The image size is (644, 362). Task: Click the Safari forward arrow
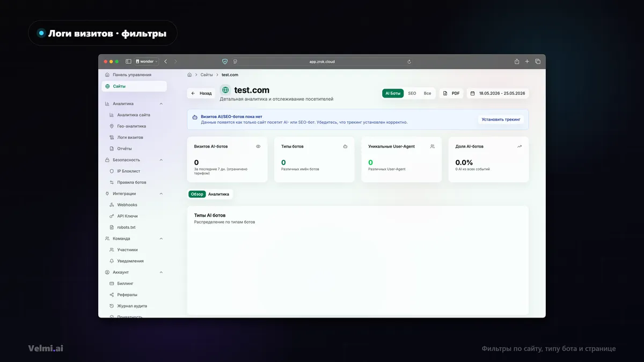pos(175,62)
